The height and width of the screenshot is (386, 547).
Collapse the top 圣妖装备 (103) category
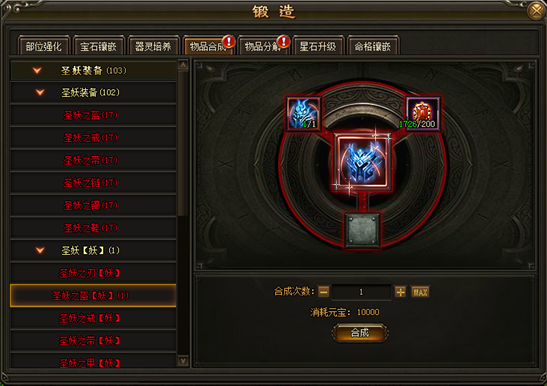coord(37,70)
